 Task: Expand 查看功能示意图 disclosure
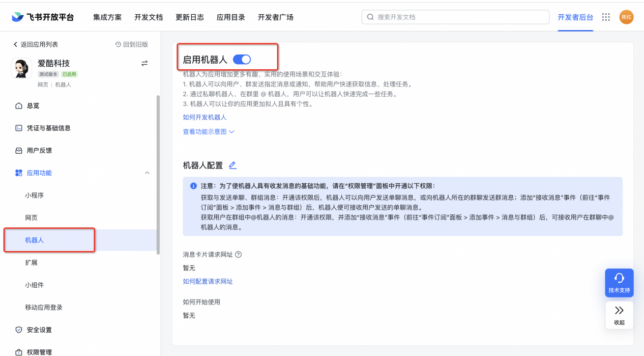pyautogui.click(x=232, y=131)
